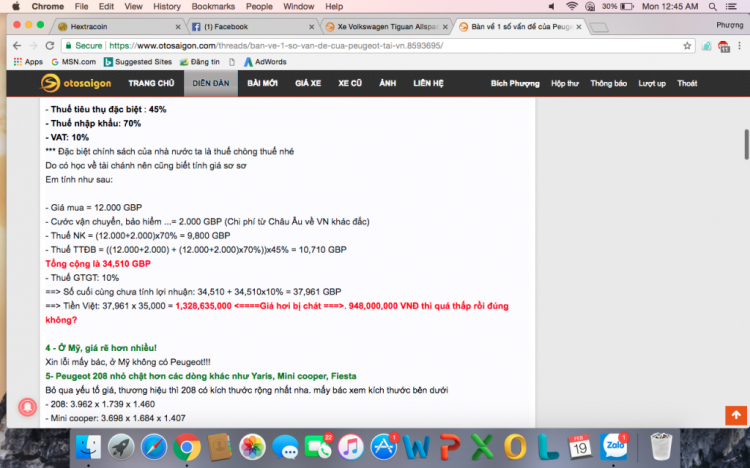Go to TRANG CHỦ page

pos(151,83)
